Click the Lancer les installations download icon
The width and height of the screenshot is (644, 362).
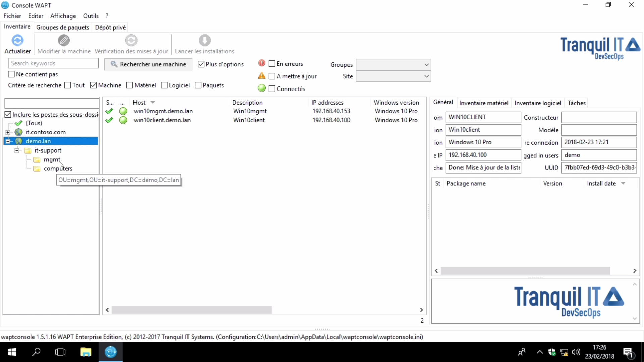click(205, 41)
